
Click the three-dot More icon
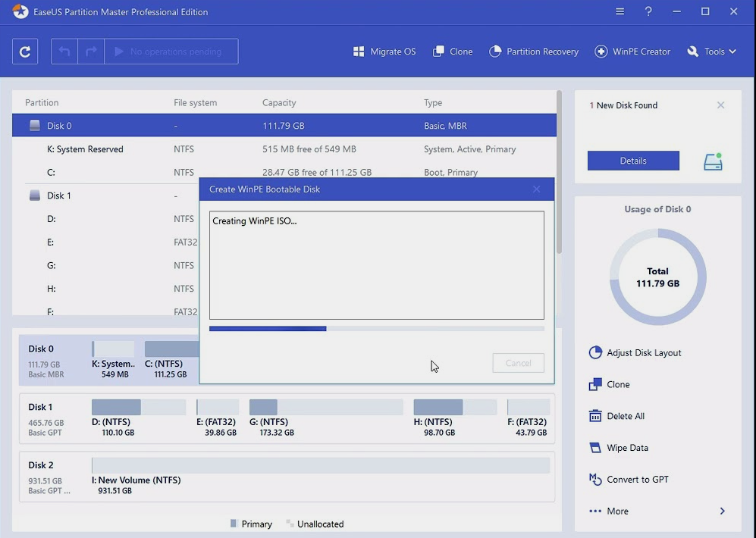click(595, 511)
